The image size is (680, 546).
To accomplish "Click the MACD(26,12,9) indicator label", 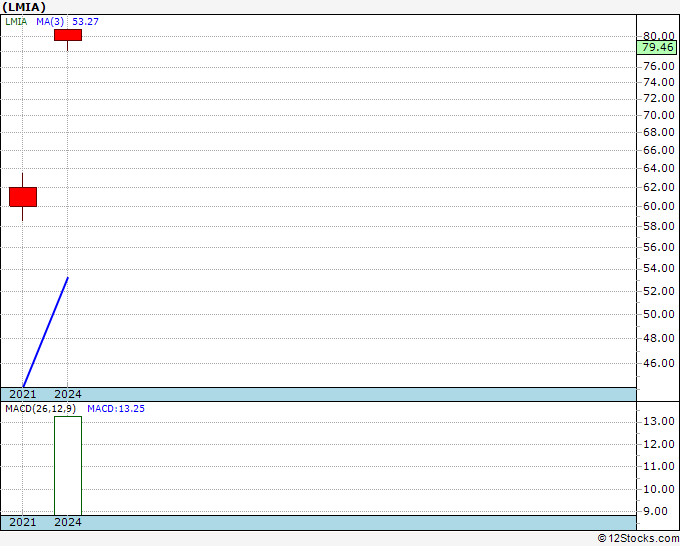I will pyautogui.click(x=40, y=409).
